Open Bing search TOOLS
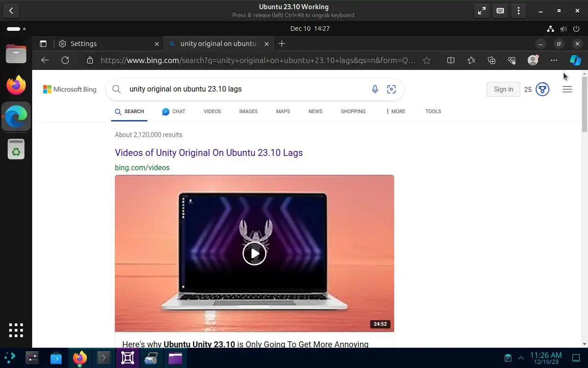The height and width of the screenshot is (368, 588). [x=433, y=111]
